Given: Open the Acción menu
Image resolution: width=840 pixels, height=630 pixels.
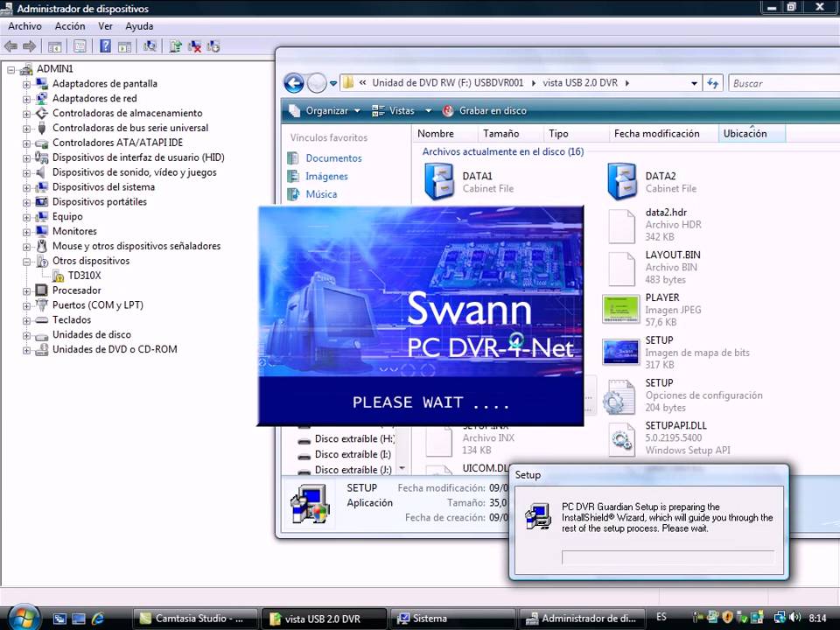Looking at the screenshot, I should point(70,26).
